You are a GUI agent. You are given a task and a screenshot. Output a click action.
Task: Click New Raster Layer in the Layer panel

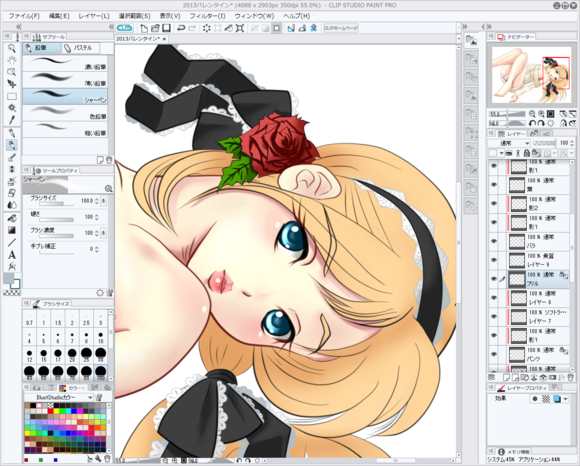tap(506, 378)
